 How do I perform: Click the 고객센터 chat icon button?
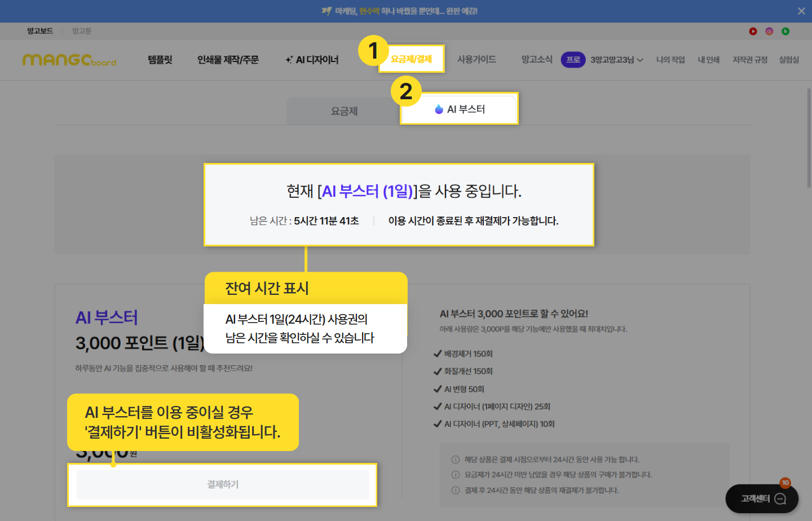pyautogui.click(x=762, y=498)
